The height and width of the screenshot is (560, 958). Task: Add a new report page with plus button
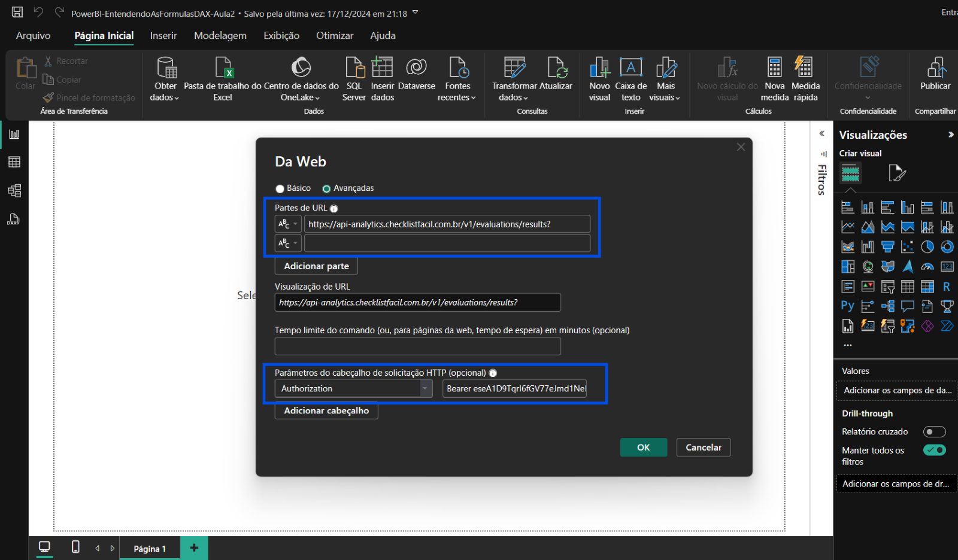tap(194, 548)
